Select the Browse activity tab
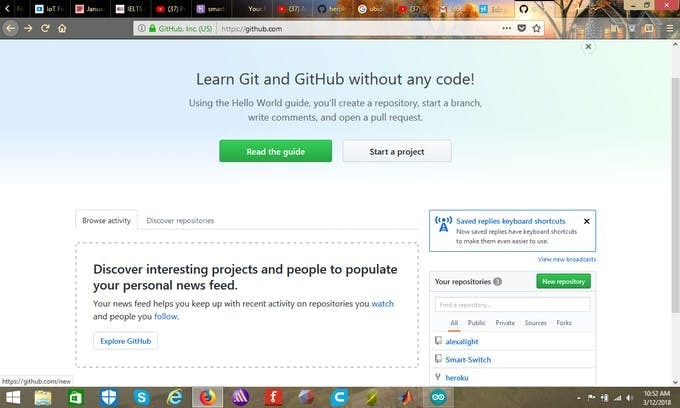Viewport: 680px width, 408px height. pyautogui.click(x=106, y=220)
